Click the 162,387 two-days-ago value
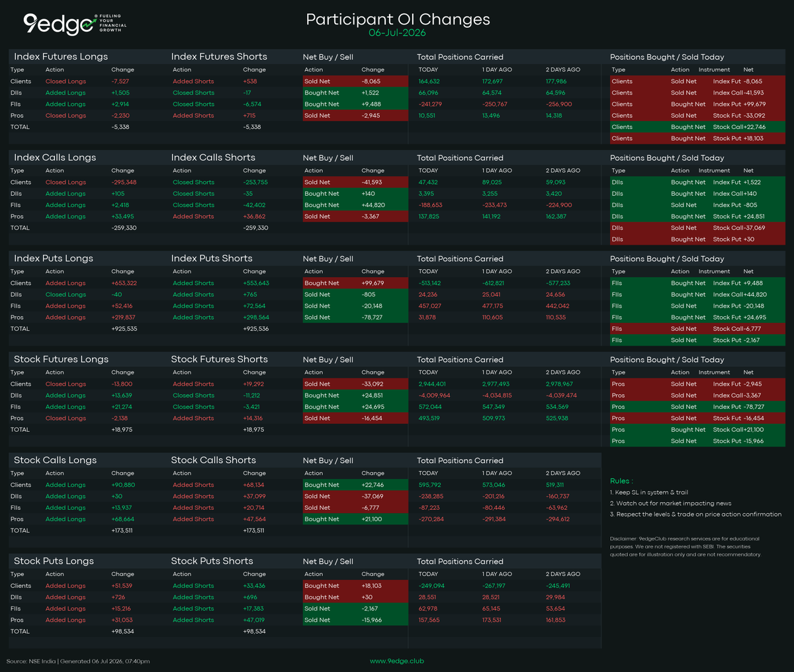This screenshot has width=794, height=672. (556, 217)
